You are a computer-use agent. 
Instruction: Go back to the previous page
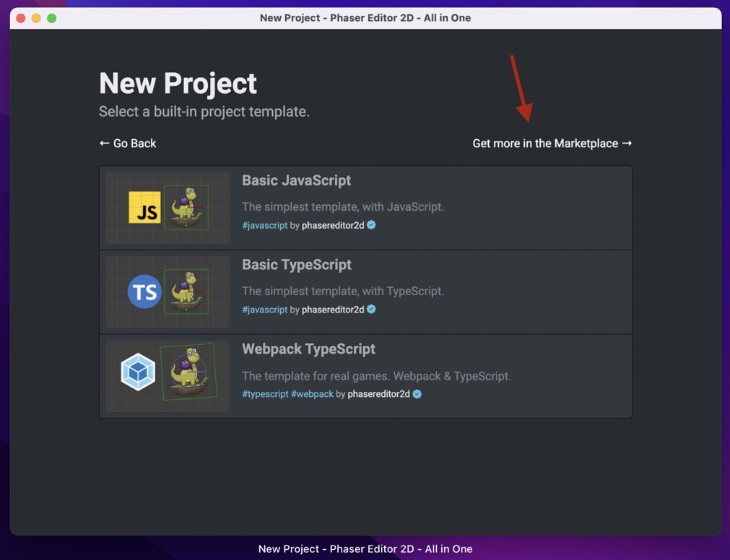click(x=128, y=144)
